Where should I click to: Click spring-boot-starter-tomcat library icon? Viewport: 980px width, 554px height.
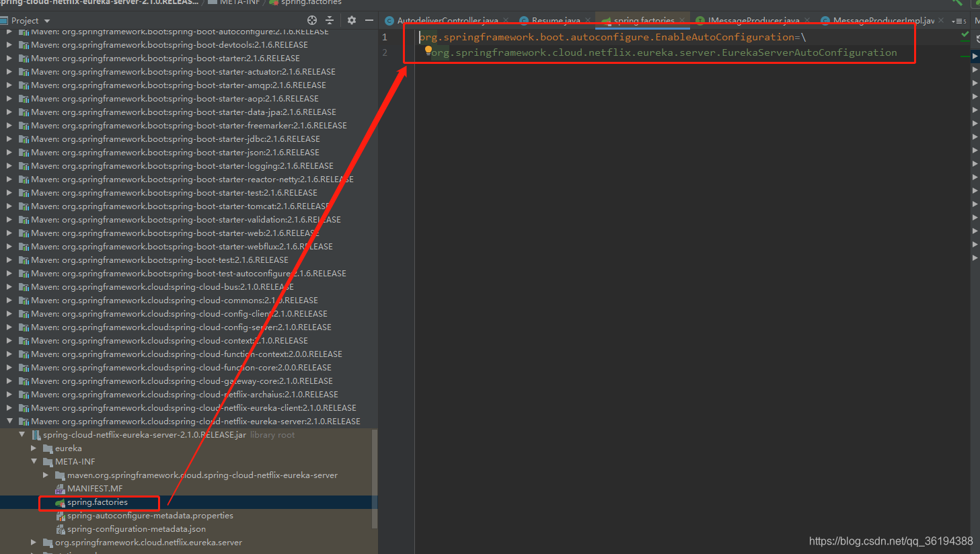tap(24, 206)
